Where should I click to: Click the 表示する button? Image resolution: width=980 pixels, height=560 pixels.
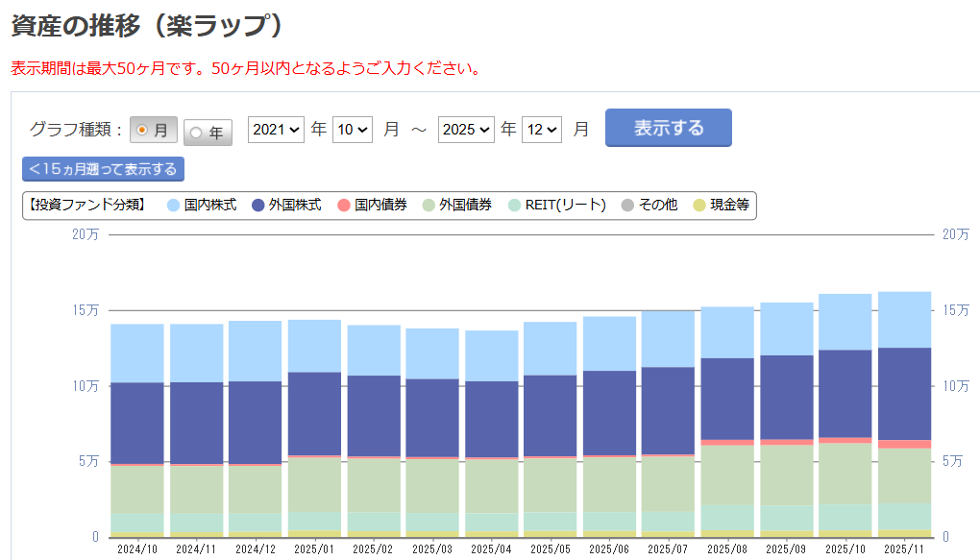[x=668, y=128]
